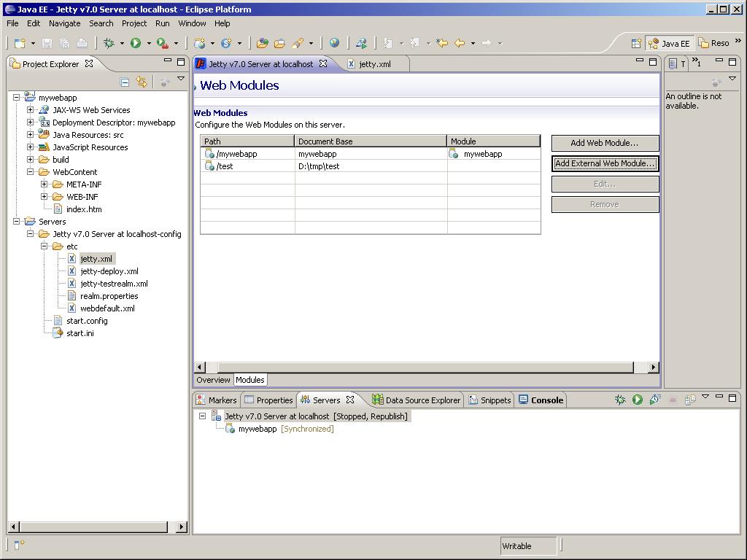Switch to Java EE perspective button
The width and height of the screenshot is (747, 560).
point(670,43)
